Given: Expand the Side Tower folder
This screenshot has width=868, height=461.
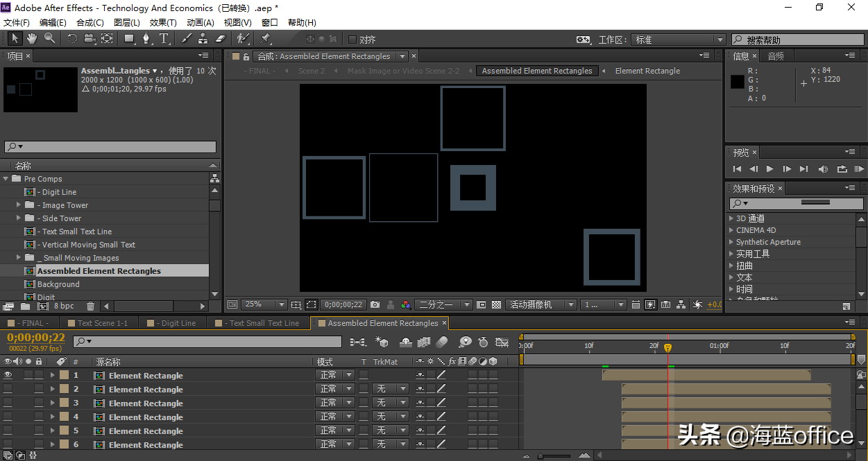Looking at the screenshot, I should click(x=19, y=218).
